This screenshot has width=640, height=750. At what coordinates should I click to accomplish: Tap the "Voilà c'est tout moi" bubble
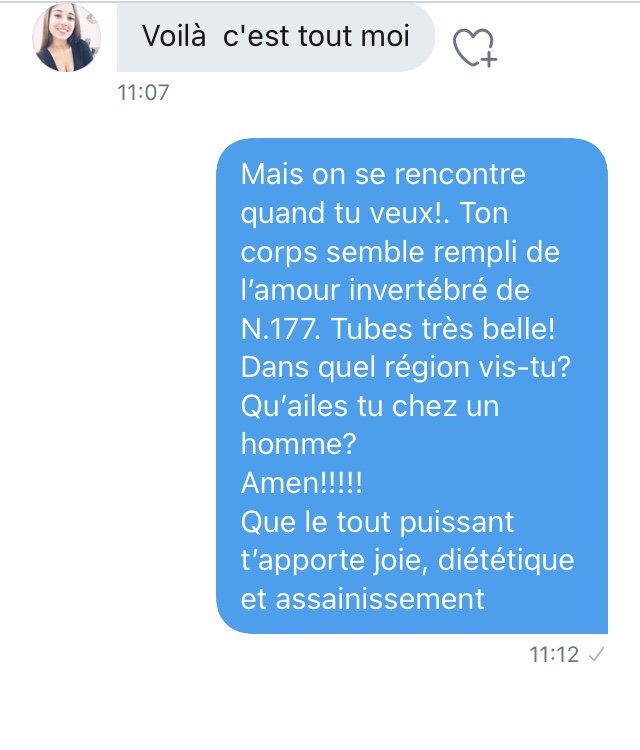[x=276, y=37]
